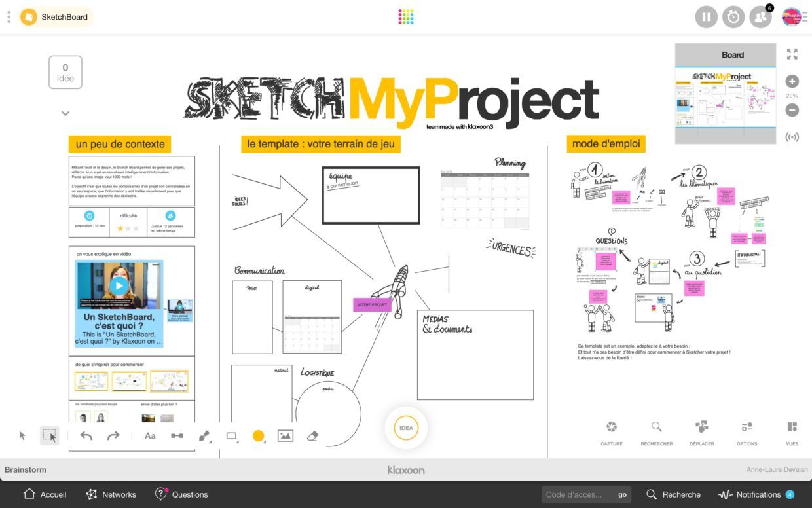Click the difficulté star rating
812x508 pixels.
coord(128,228)
